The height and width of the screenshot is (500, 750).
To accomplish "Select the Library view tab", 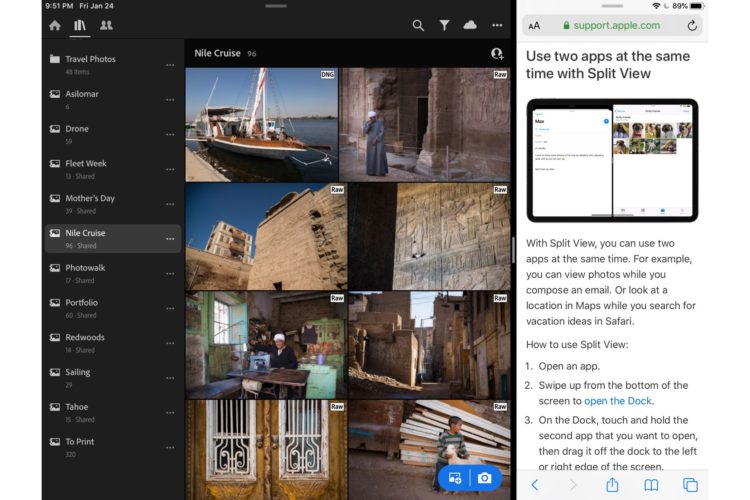I will [80, 25].
